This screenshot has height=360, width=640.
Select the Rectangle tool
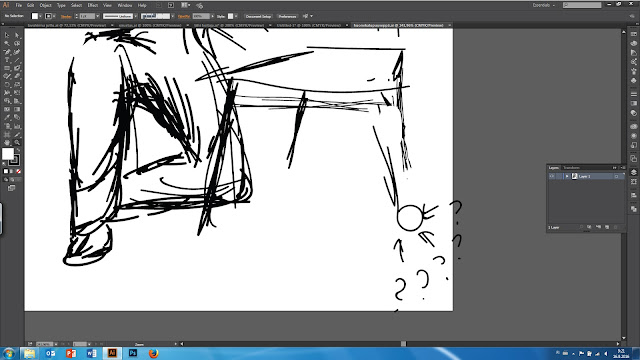tap(7, 68)
